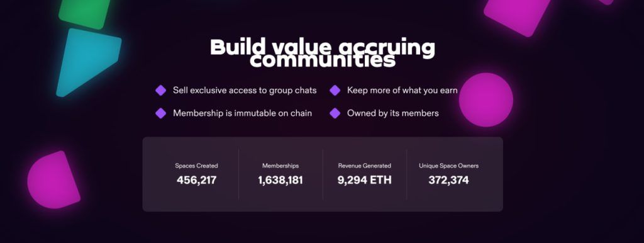Click the 'Spaces Created' label

196,166
